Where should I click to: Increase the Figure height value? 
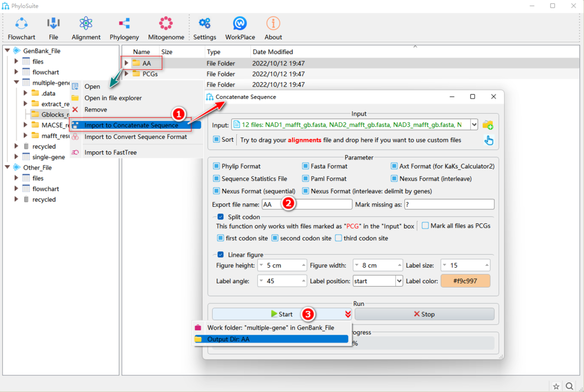click(x=303, y=265)
